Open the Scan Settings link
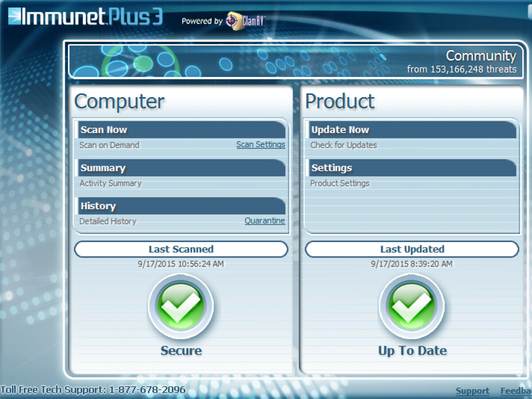 click(x=260, y=145)
